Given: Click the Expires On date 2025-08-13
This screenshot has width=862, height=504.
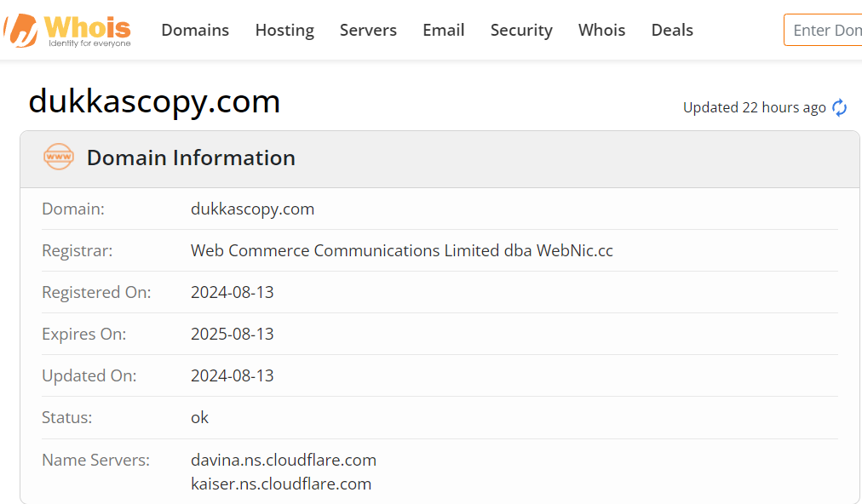Looking at the screenshot, I should 232,335.
